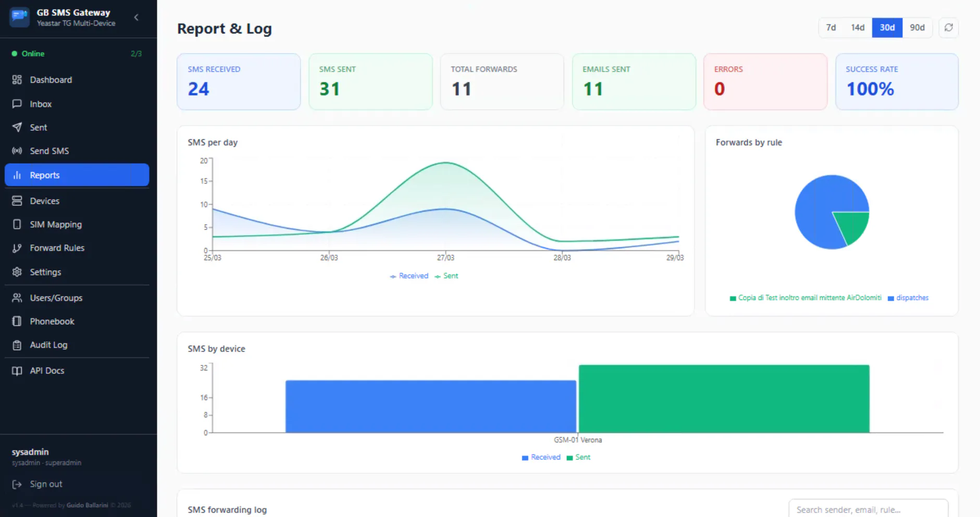The height and width of the screenshot is (517, 980).
Task: Click the Devices server icon
Action: 17,201
